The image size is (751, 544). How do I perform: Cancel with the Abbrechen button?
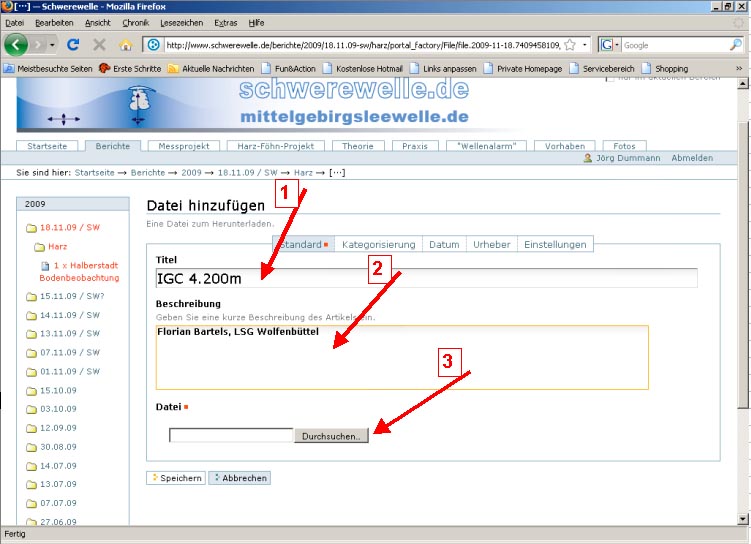click(x=239, y=478)
